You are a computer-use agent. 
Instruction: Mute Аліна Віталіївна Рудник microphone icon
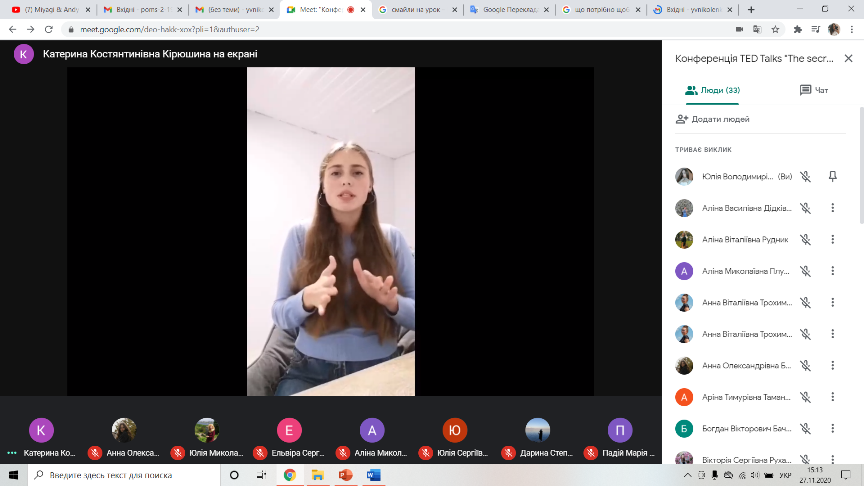click(x=806, y=239)
